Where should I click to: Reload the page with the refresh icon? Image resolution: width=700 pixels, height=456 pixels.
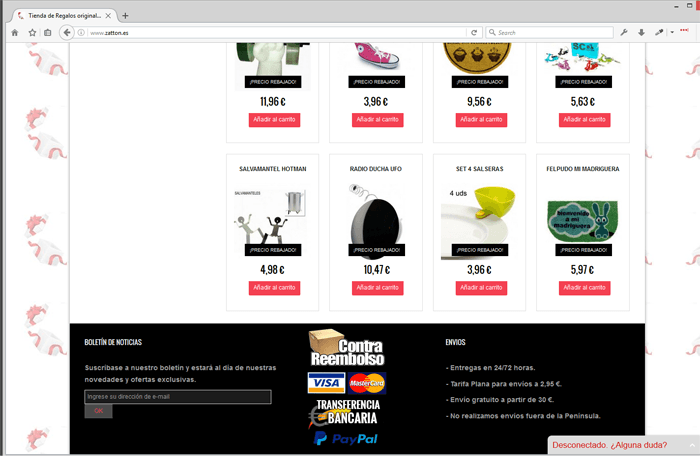tap(474, 33)
